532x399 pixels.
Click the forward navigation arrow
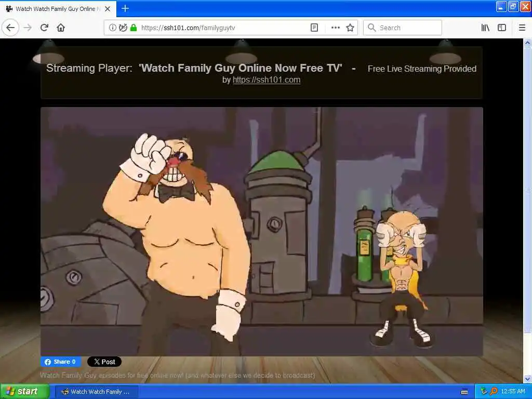[28, 28]
